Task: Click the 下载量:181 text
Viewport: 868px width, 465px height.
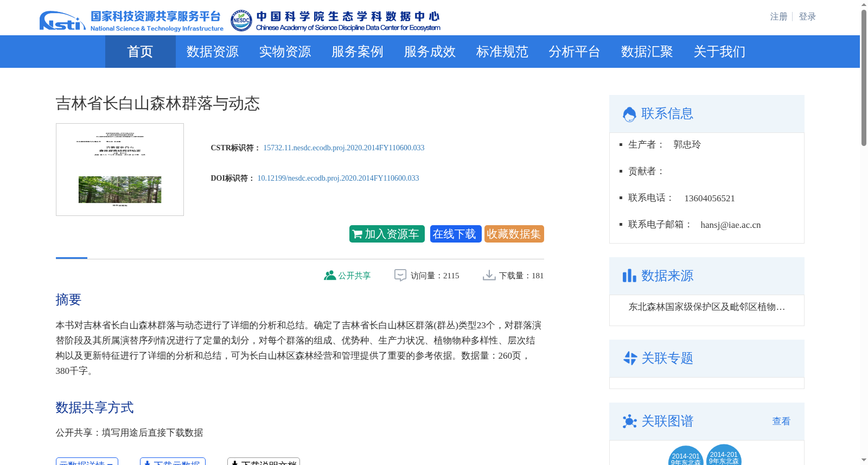Action: coord(521,276)
